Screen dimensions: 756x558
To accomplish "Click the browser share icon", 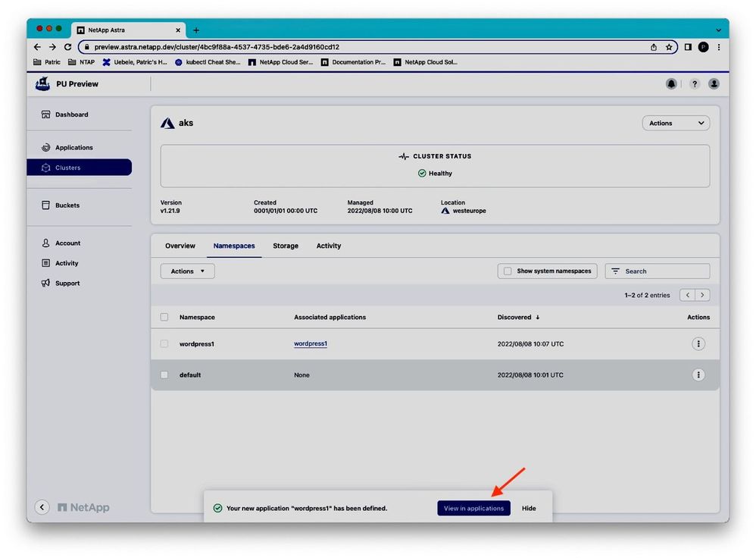I will [x=654, y=47].
